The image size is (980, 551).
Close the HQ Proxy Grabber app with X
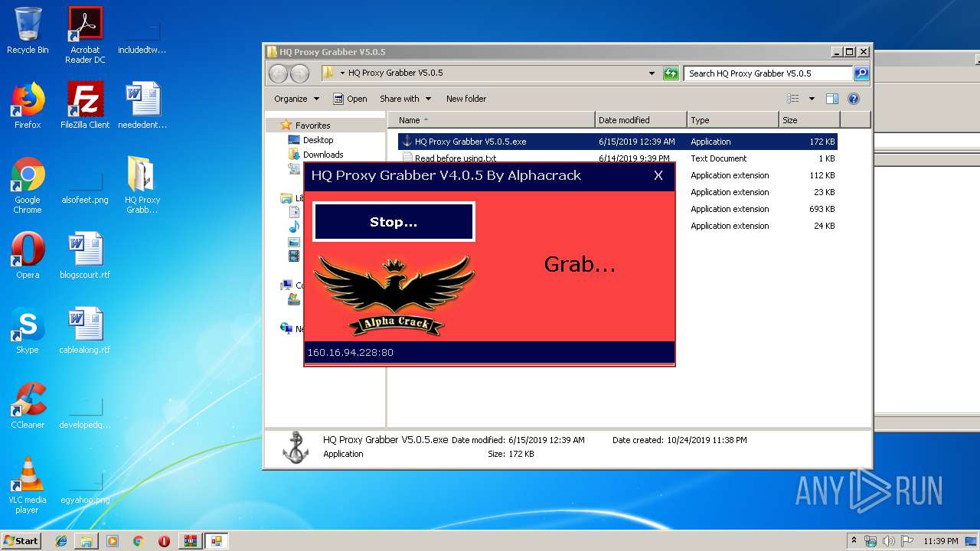click(x=658, y=175)
